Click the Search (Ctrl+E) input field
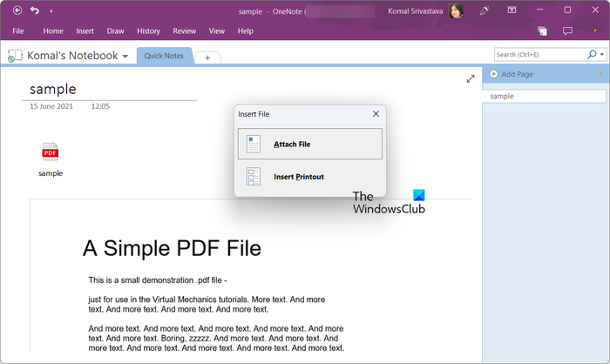The width and height of the screenshot is (610, 364). tap(539, 55)
